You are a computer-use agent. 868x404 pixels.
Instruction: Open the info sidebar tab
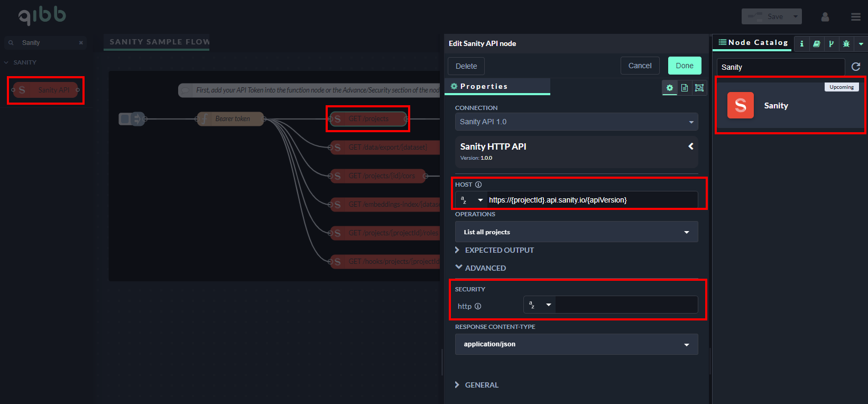801,44
